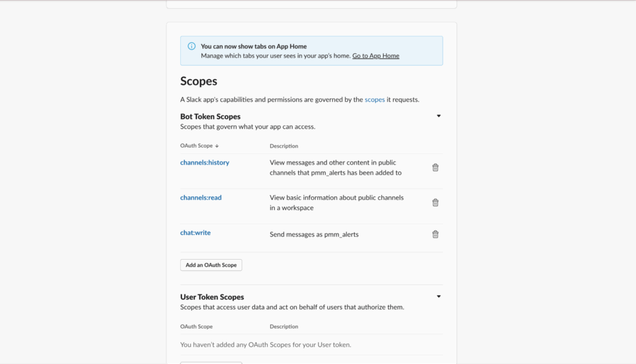Open the Go to App Home link
Screen dimensions: 636x364
[x=375, y=56]
